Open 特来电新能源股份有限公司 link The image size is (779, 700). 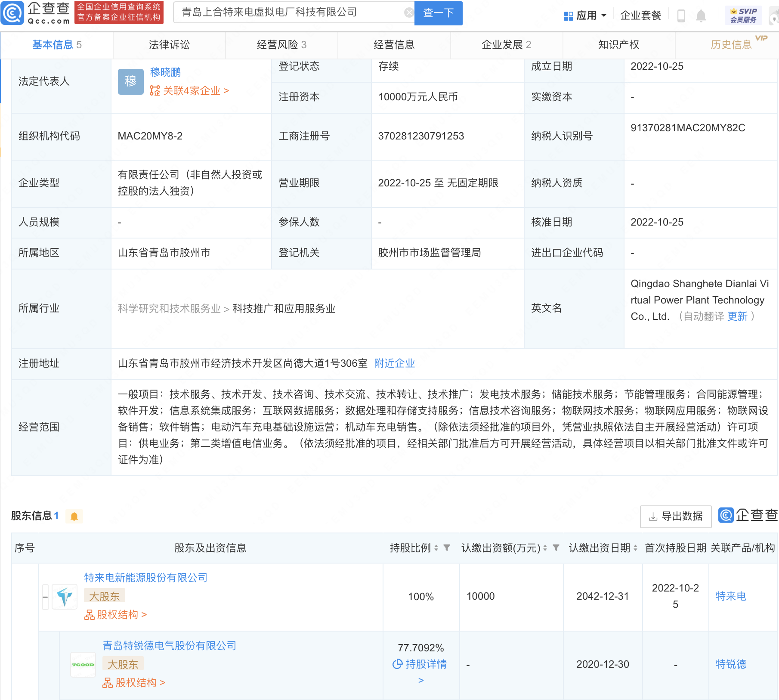145,578
